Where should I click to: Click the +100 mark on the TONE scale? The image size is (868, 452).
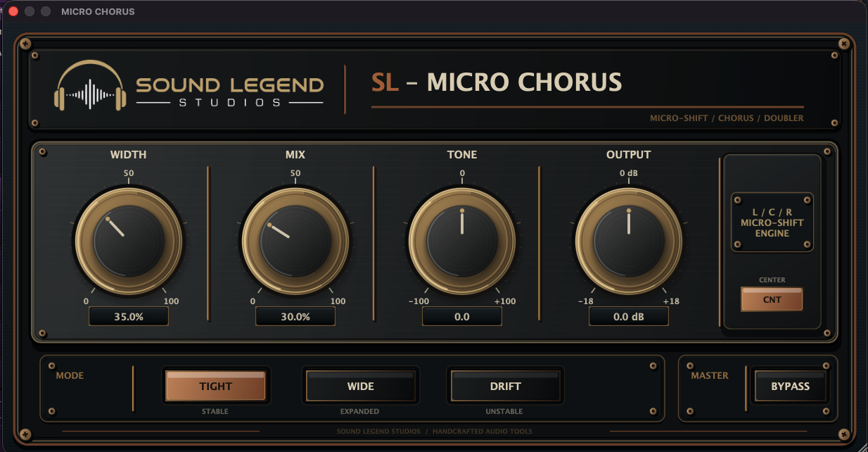coord(505,301)
